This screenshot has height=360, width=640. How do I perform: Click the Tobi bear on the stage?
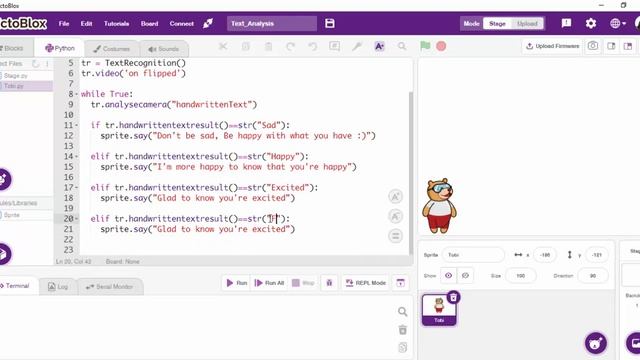(439, 205)
